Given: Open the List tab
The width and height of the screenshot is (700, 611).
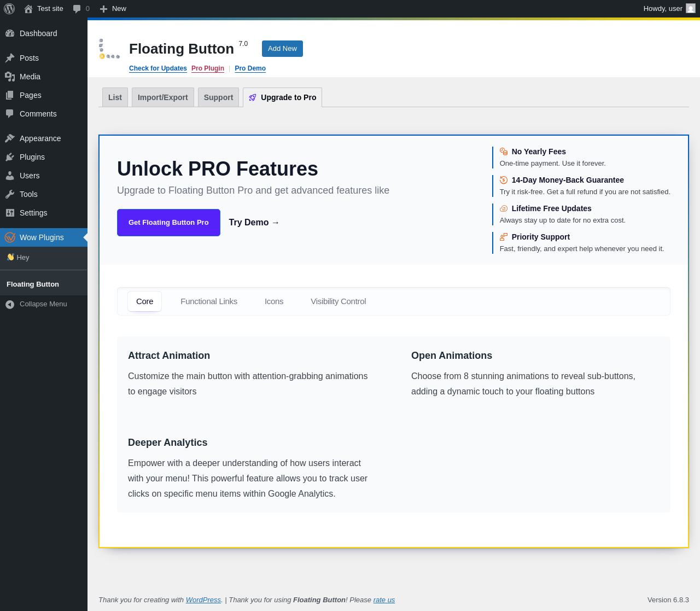Looking at the screenshot, I should click(x=115, y=97).
